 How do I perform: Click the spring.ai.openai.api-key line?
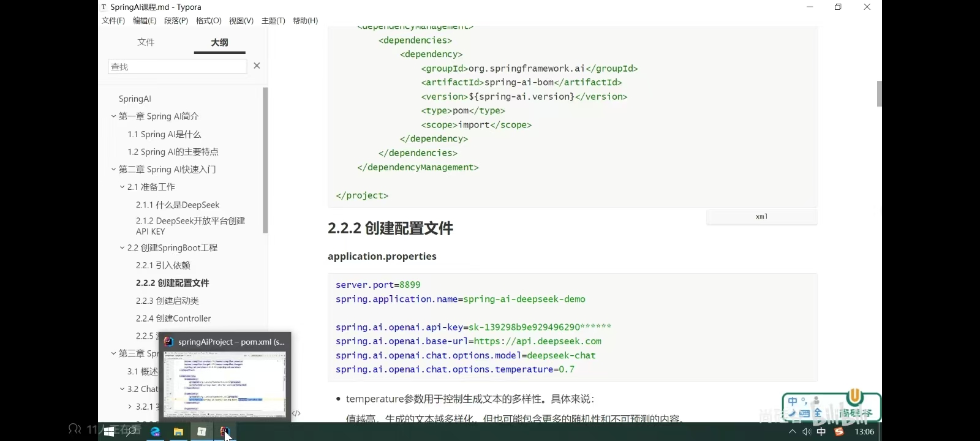473,327
